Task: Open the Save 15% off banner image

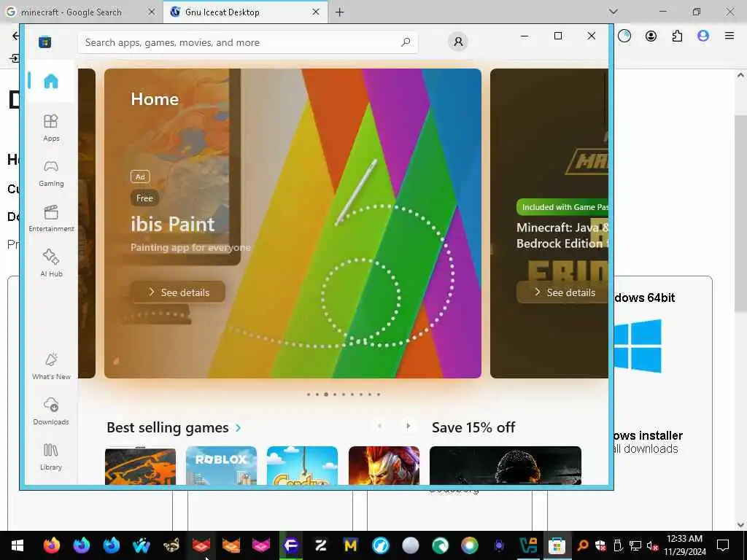Action: tap(505, 465)
